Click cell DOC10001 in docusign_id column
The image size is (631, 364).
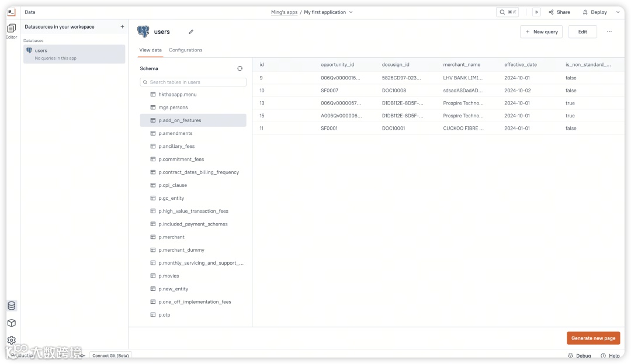point(393,129)
